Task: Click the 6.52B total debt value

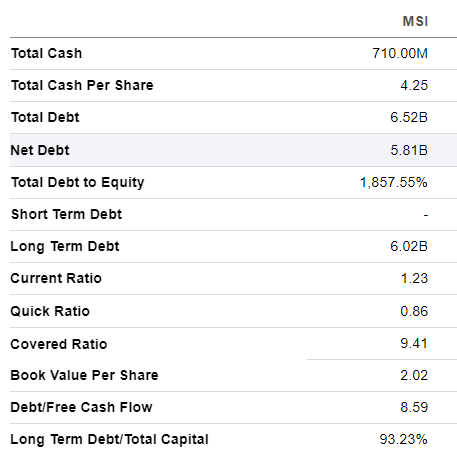Action: coord(409,117)
